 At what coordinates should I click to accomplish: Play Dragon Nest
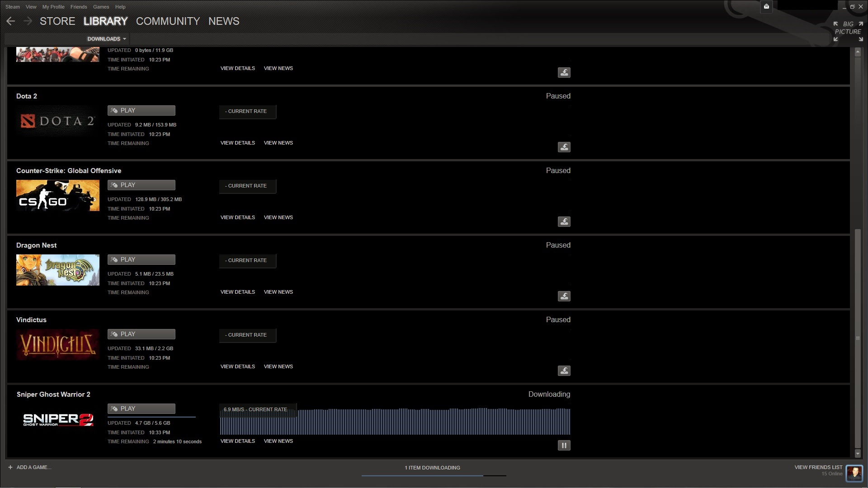tap(142, 259)
